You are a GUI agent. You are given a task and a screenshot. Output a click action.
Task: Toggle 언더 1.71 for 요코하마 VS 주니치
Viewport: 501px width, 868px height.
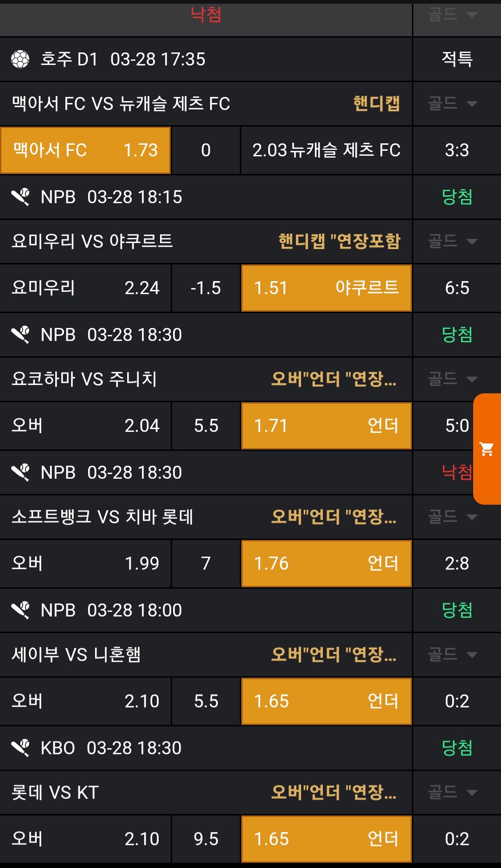(x=326, y=426)
